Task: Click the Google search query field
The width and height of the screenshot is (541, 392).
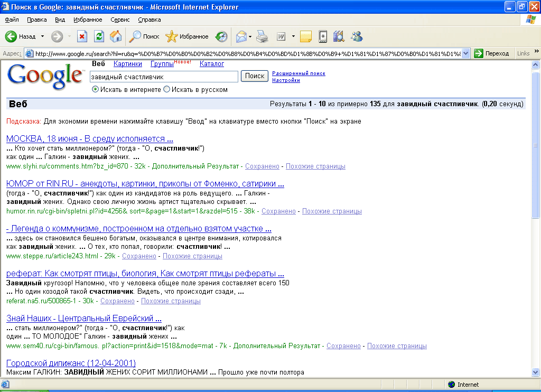Action: click(x=164, y=77)
